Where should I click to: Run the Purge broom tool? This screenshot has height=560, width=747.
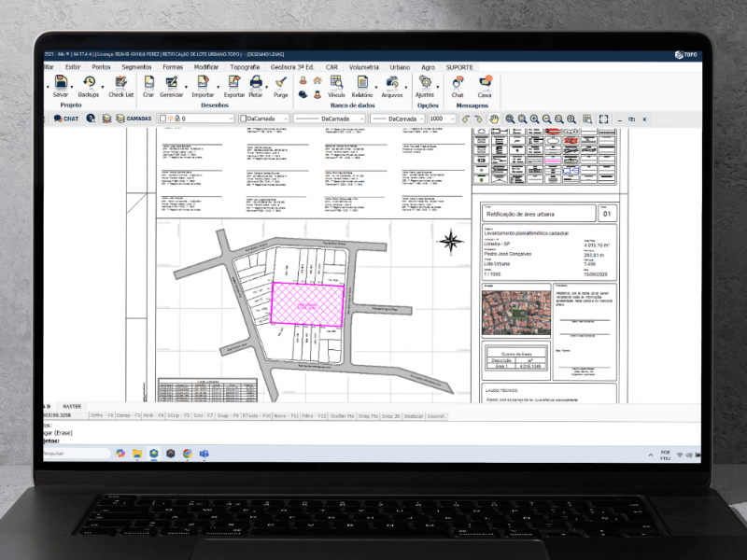point(280,83)
